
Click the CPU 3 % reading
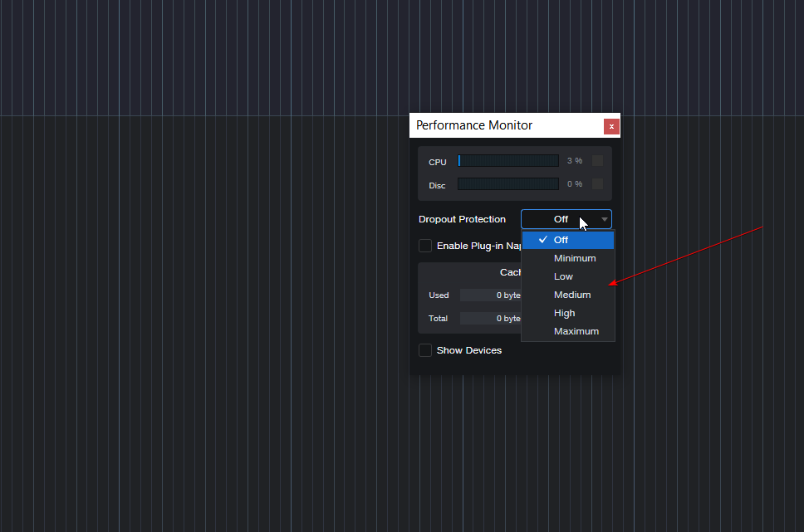(575, 161)
